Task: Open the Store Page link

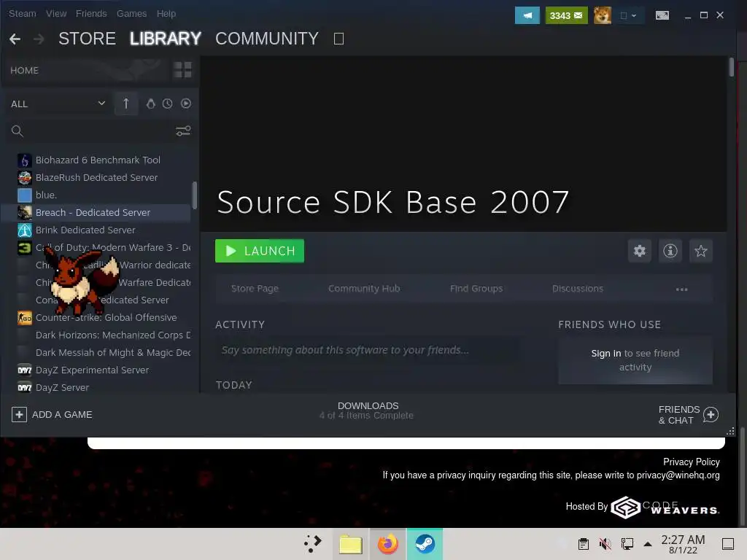Action: pos(255,289)
